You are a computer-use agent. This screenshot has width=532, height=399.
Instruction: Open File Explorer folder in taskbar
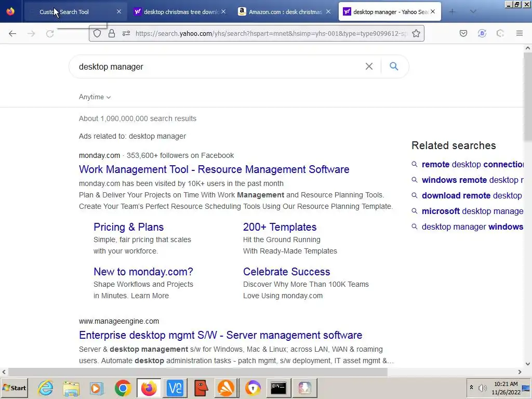(x=71, y=388)
